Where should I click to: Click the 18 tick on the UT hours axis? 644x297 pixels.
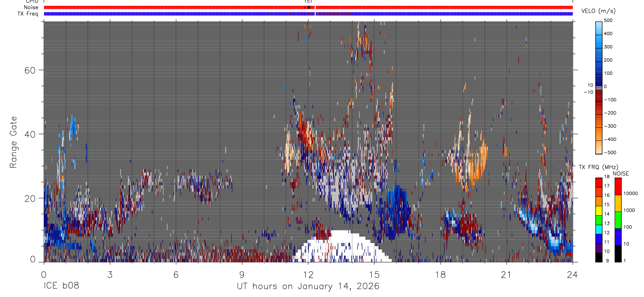tap(441, 274)
